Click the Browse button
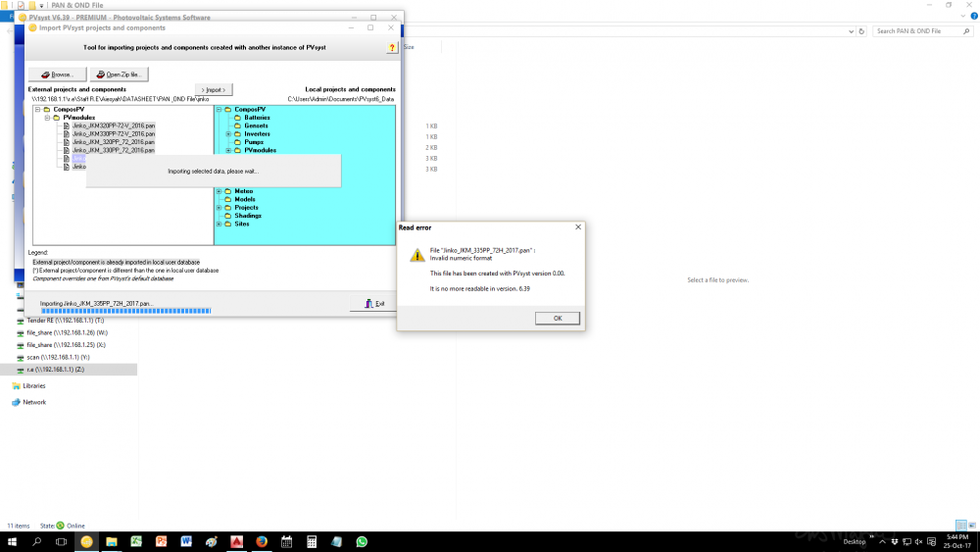The image size is (980, 552). [57, 75]
